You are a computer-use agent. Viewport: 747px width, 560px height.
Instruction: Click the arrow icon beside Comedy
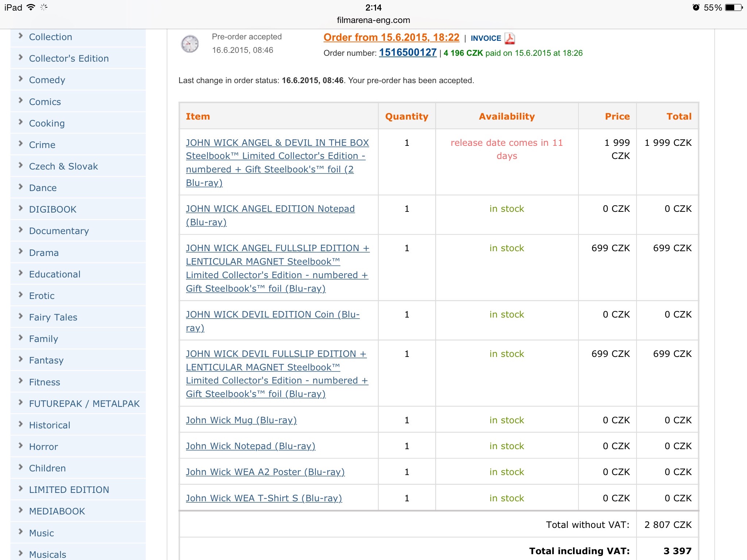20,79
